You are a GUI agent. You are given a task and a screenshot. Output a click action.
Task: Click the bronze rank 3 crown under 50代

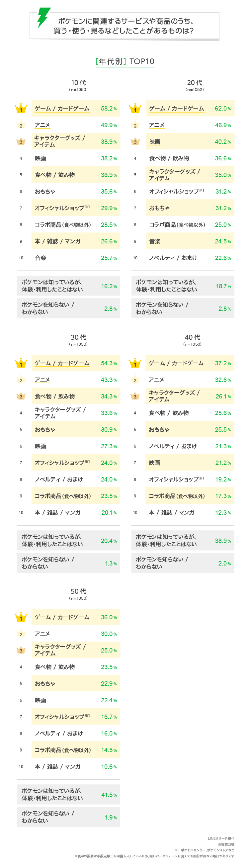(x=21, y=650)
